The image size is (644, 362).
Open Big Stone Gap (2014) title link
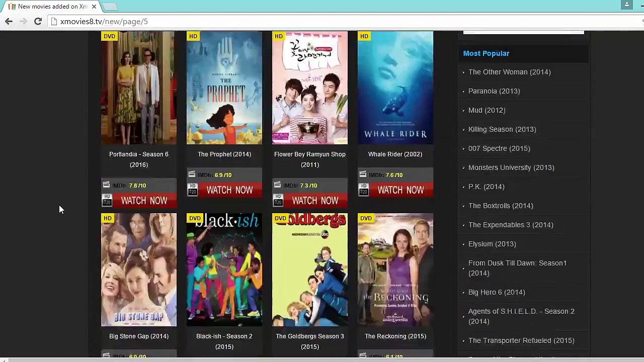pos(139,336)
